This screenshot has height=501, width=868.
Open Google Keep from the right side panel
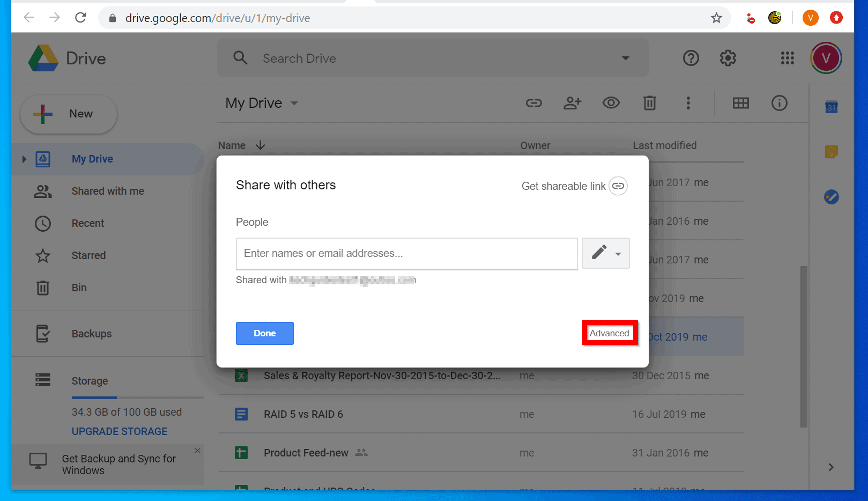(x=830, y=152)
